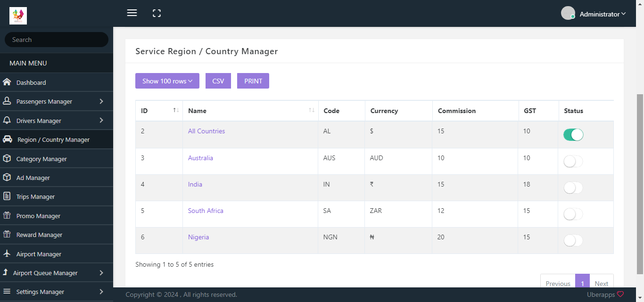Open Airport Manager menu item
The image size is (644, 302).
tap(57, 254)
